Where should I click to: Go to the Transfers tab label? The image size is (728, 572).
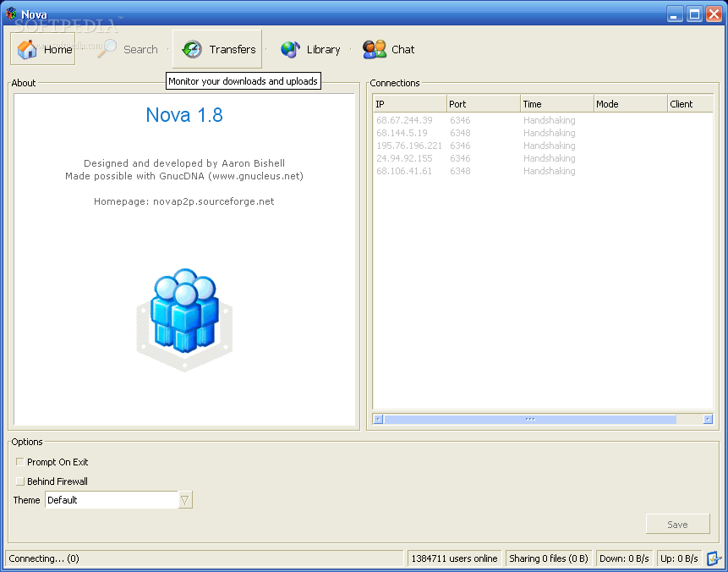[x=233, y=49]
